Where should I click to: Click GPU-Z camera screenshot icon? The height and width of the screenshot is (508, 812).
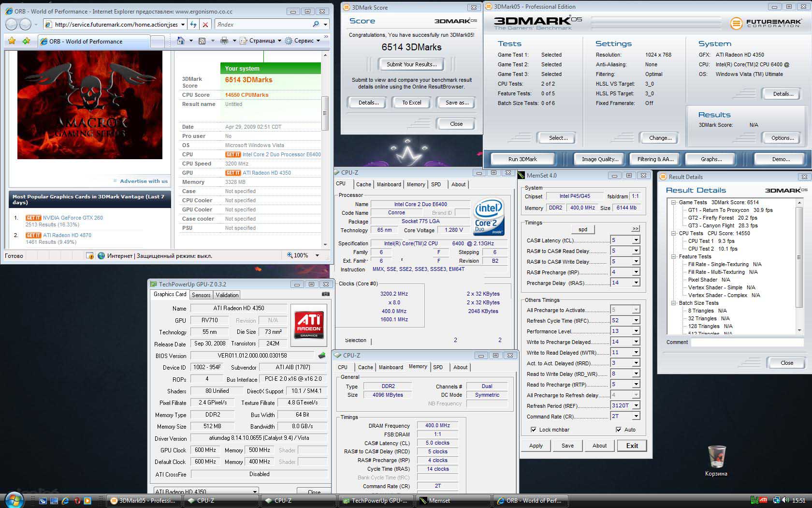click(326, 294)
